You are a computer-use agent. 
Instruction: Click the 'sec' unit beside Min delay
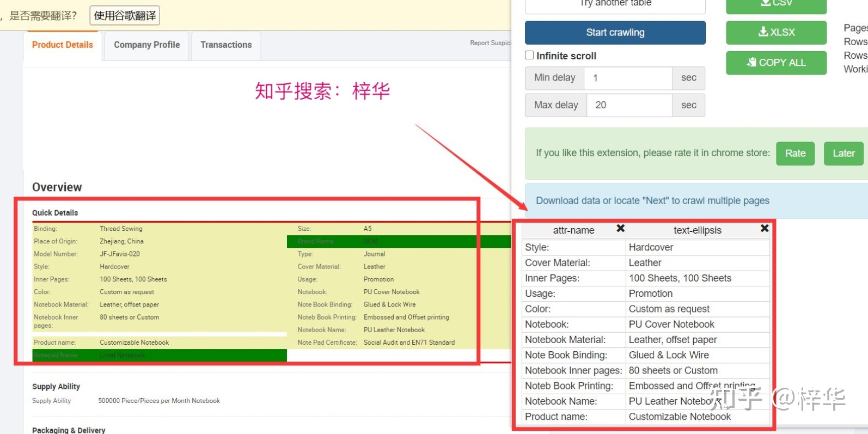(x=688, y=78)
